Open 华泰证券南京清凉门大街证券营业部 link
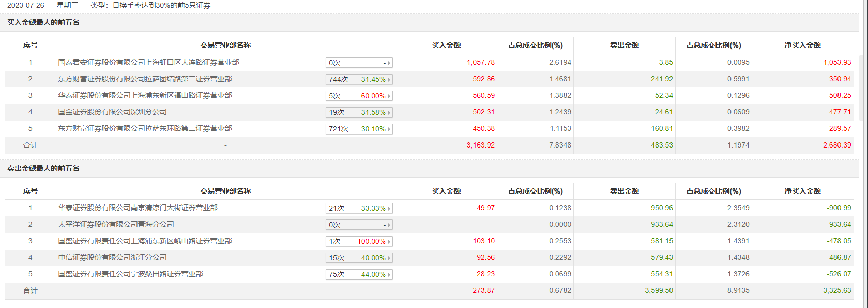The width and height of the screenshot is (868, 308). 138,208
